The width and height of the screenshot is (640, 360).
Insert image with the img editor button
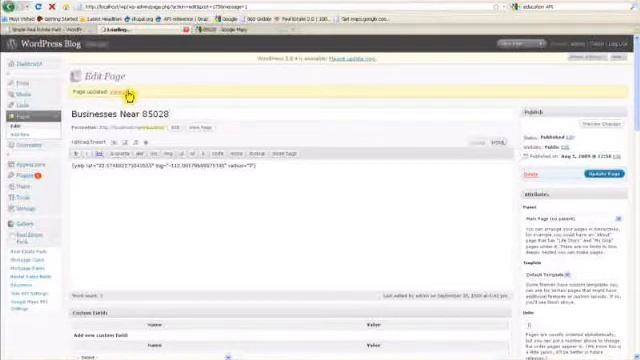pyautogui.click(x=168, y=154)
